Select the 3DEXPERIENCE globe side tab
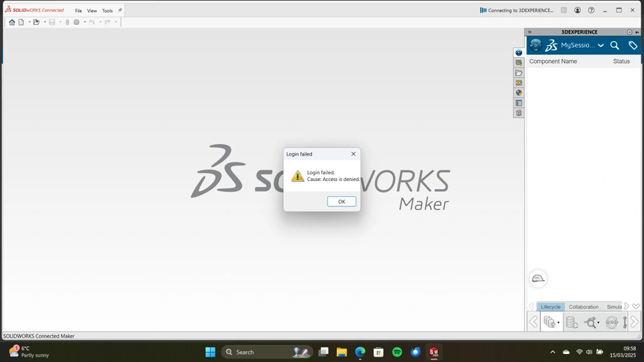644x362 pixels. (x=519, y=52)
